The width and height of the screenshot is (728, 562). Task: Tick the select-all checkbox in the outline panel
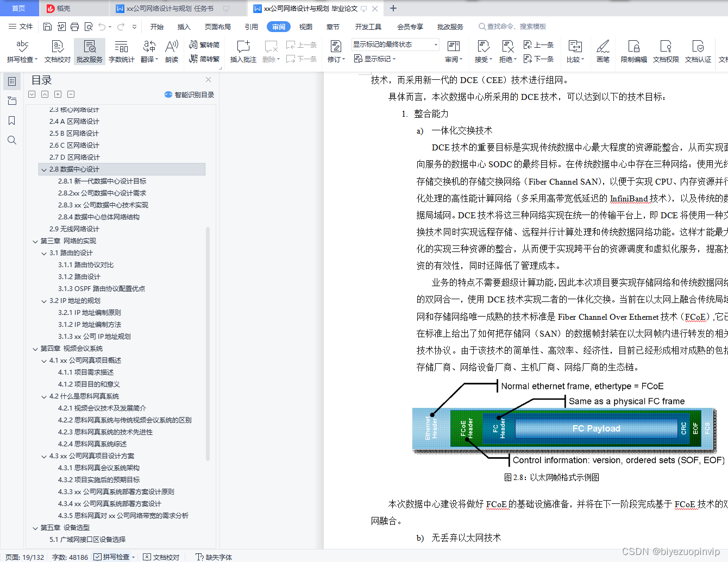[x=32, y=94]
